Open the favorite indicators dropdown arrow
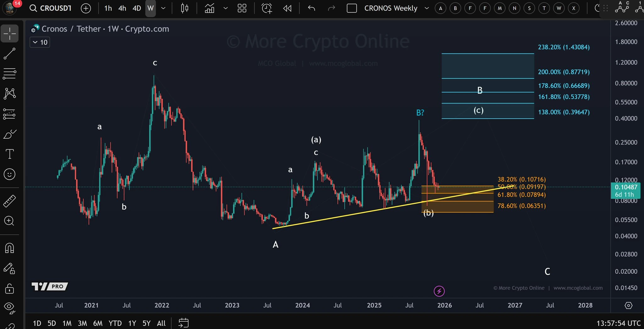This screenshot has height=329, width=644. (225, 8)
